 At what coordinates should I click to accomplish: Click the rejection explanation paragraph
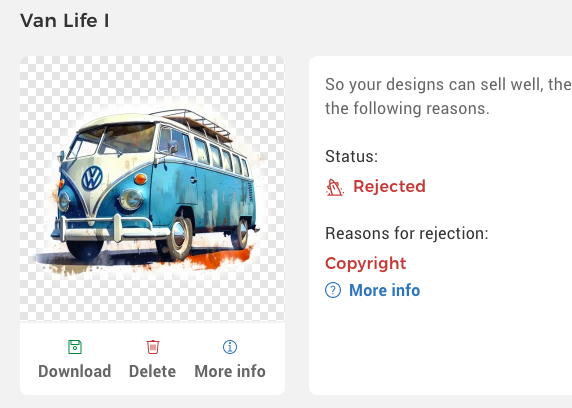coord(448,96)
